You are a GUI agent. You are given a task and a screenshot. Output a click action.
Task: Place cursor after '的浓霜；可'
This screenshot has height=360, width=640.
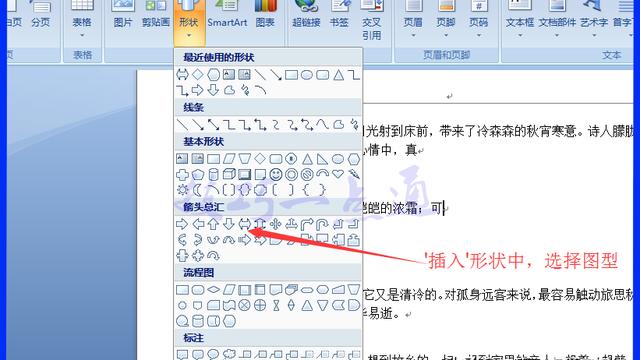pyautogui.click(x=444, y=209)
